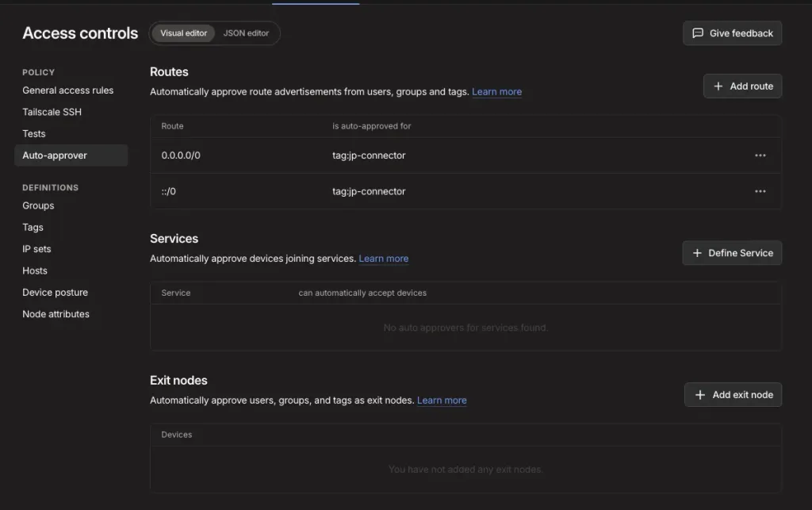Screen dimensions: 812x510
Task: Open Groups definitions
Action: (38, 205)
